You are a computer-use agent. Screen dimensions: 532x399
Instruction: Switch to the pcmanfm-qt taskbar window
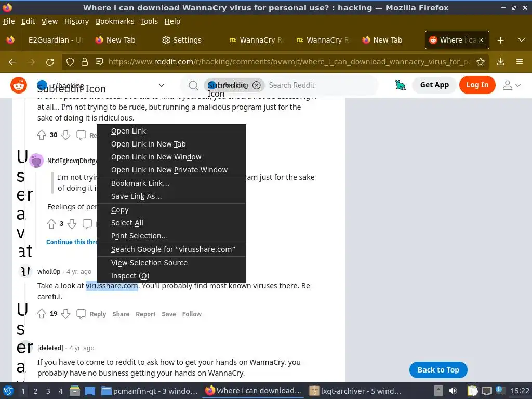[x=149, y=391]
